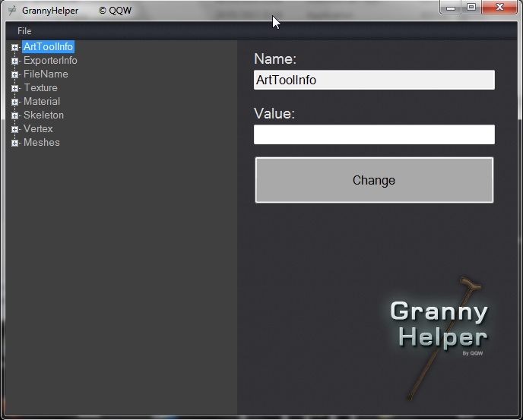Expand the Skeleton tree node
The image size is (523, 420).
[14, 115]
